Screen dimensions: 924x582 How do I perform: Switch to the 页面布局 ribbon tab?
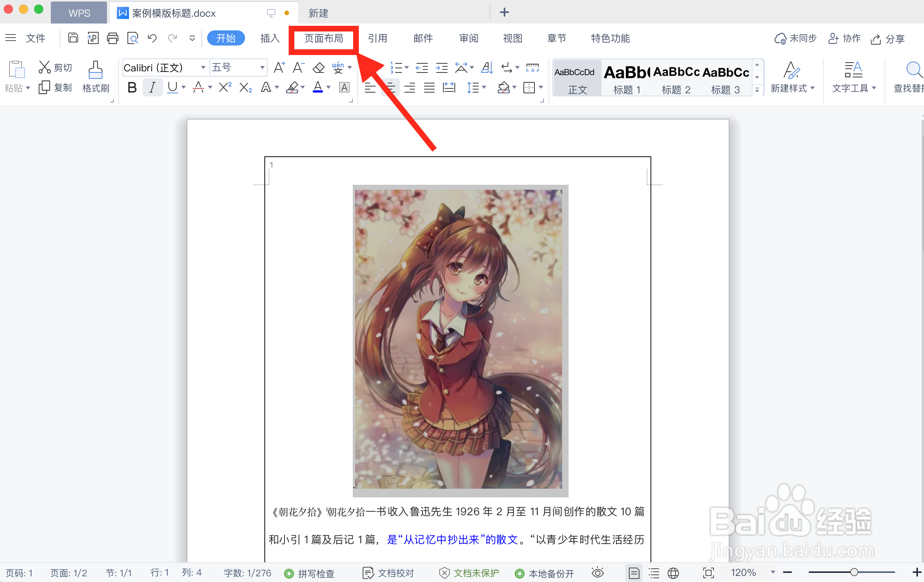pyautogui.click(x=324, y=38)
